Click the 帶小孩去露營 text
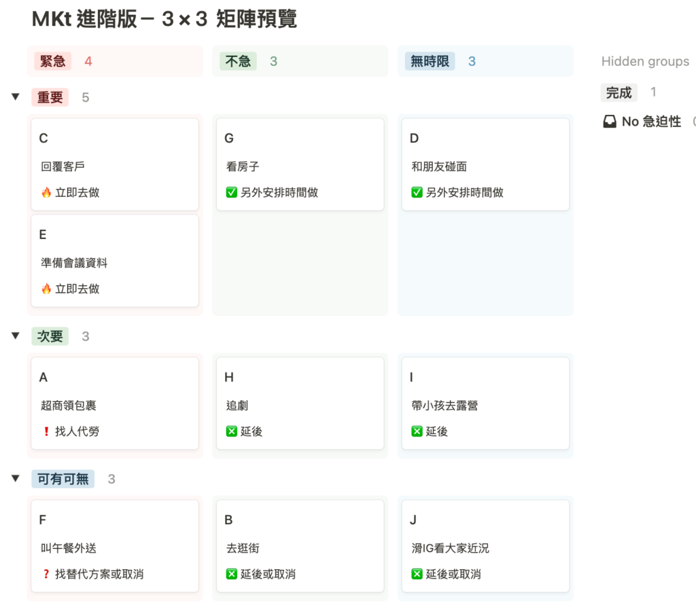The width and height of the screenshot is (696, 616). click(445, 405)
